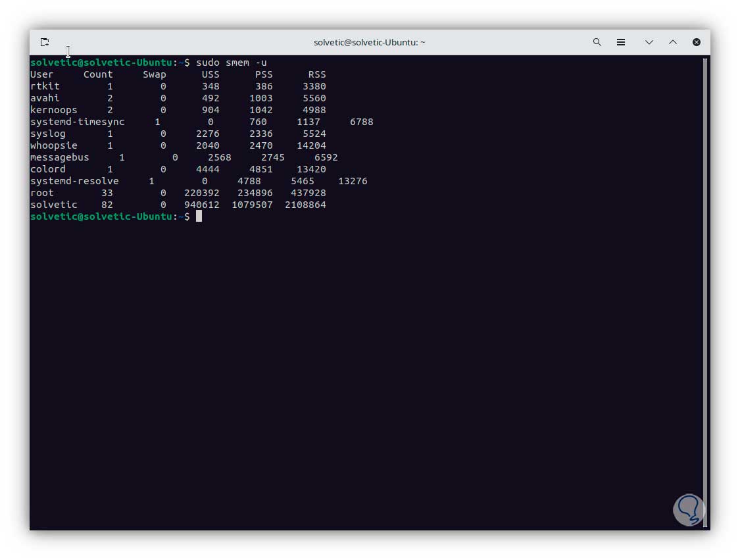
Task: Click the 'USS' column header
Action: point(210,74)
